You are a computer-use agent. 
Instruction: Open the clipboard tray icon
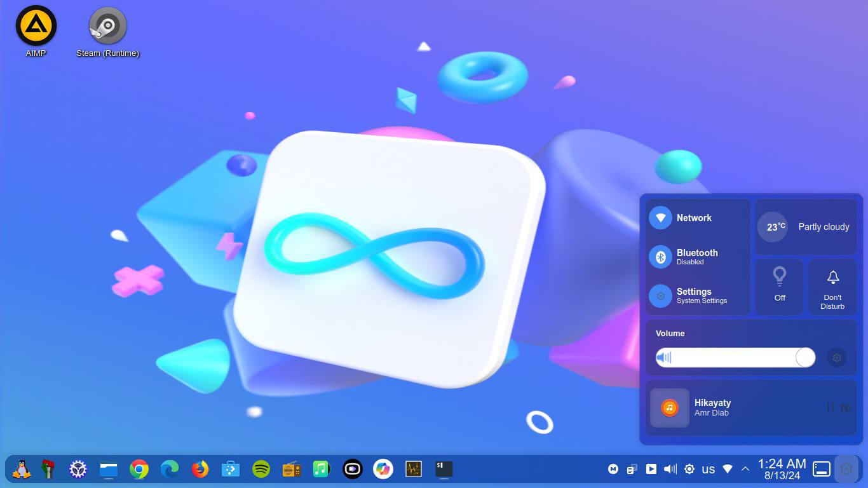click(632, 469)
